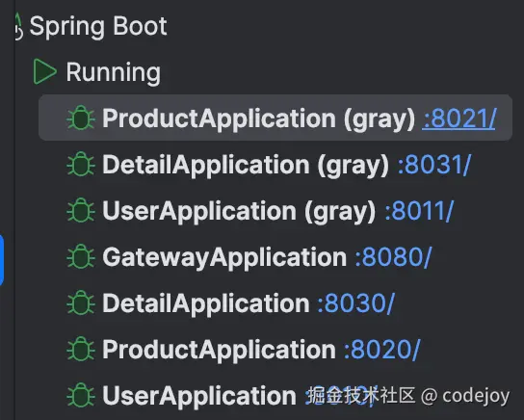Screen dimensions: 524x420
Task: Click debug bug icon of ProductApplication (gray)
Action: point(81,118)
